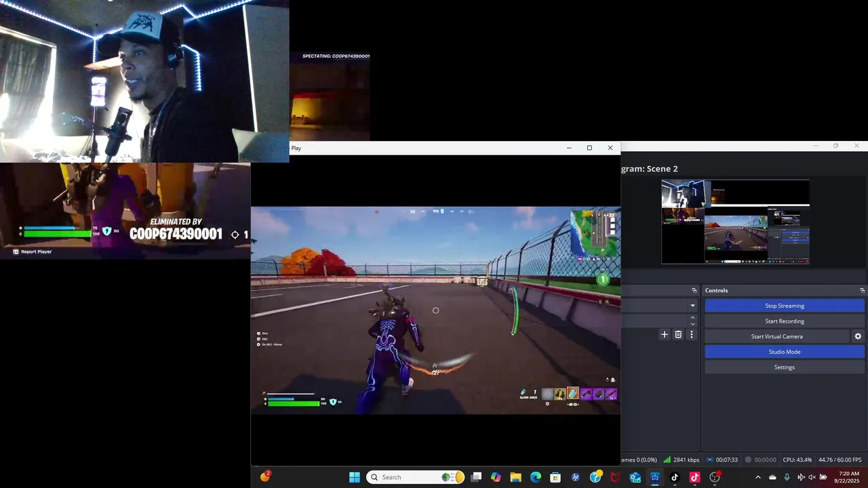Switch to the black TikTok taskbar icon
The image size is (868, 488).
675,477
